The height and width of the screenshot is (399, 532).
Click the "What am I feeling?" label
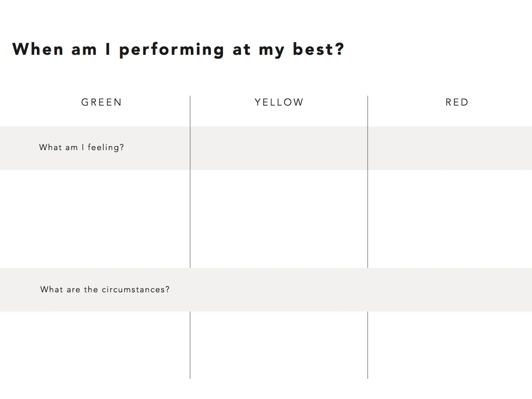(x=82, y=147)
